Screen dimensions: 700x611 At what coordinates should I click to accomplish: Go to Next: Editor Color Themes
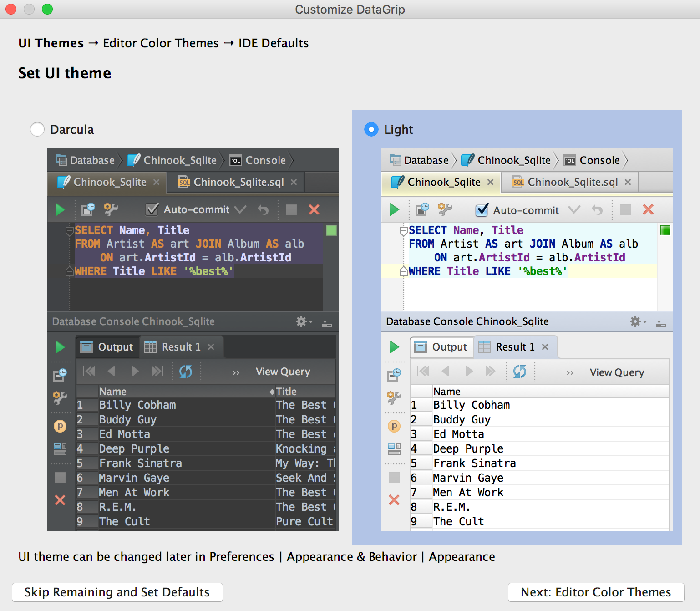tap(596, 592)
